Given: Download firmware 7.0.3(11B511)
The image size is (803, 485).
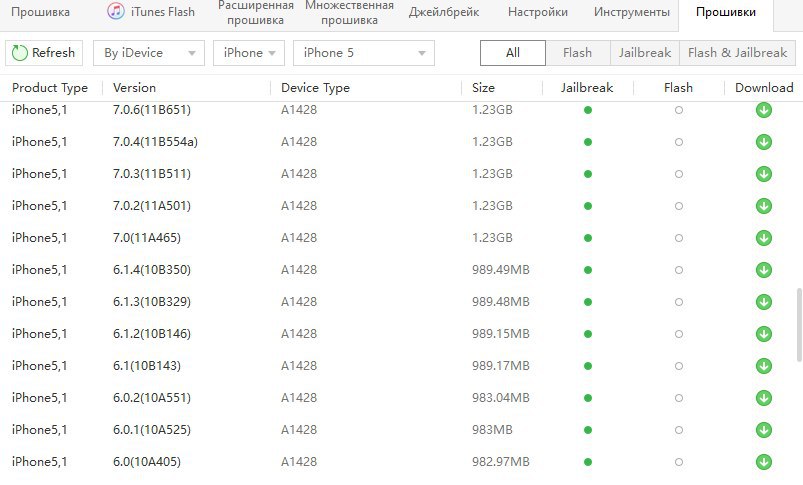Looking at the screenshot, I should 764,174.
